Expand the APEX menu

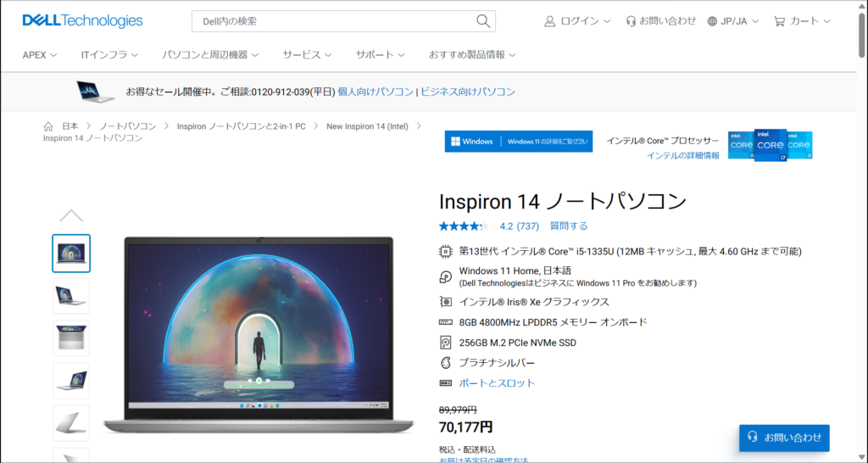(40, 55)
